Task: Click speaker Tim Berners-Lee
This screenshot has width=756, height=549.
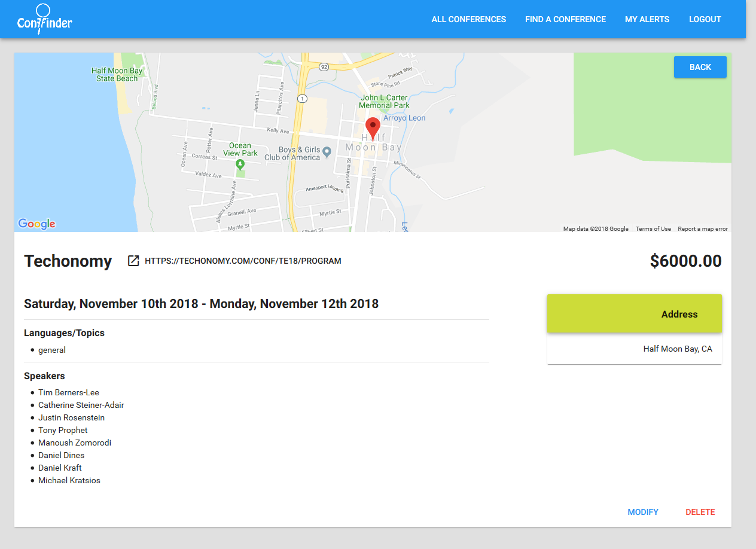Action: (69, 392)
